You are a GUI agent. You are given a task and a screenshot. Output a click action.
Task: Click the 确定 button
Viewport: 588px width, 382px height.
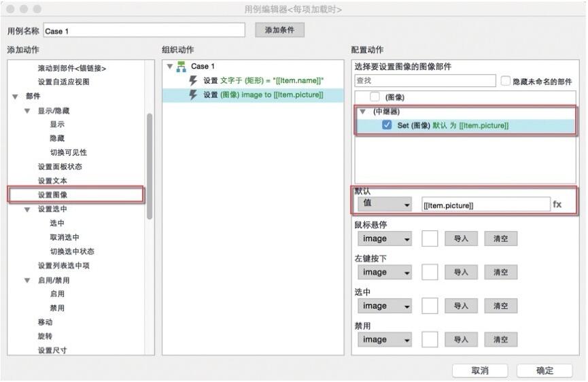(x=544, y=370)
